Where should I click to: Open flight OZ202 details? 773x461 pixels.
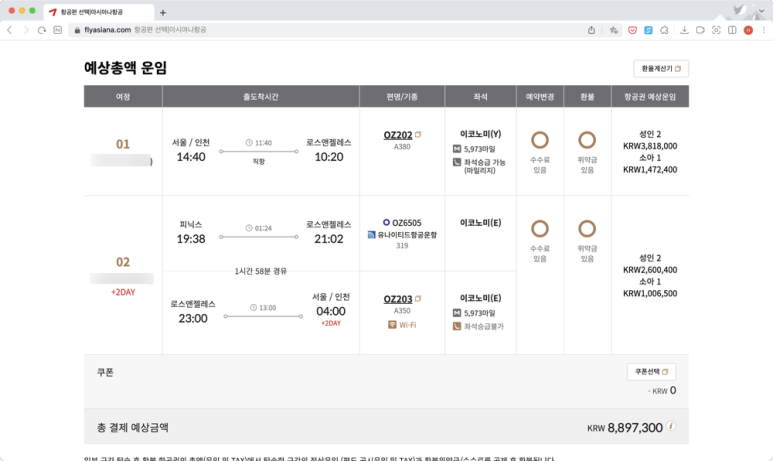(397, 135)
